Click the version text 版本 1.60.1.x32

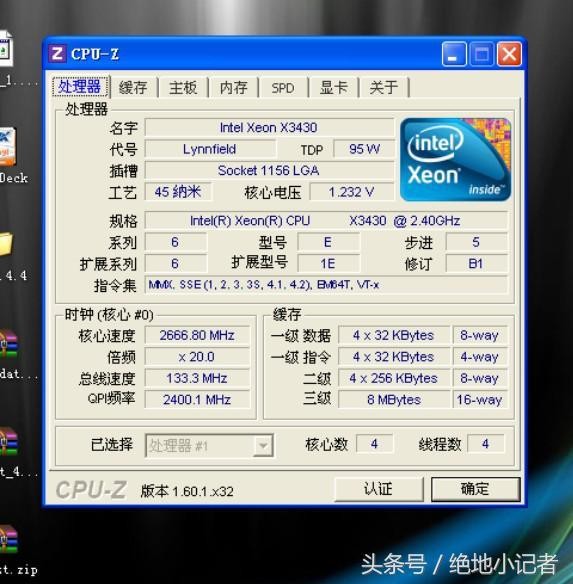coord(187,492)
